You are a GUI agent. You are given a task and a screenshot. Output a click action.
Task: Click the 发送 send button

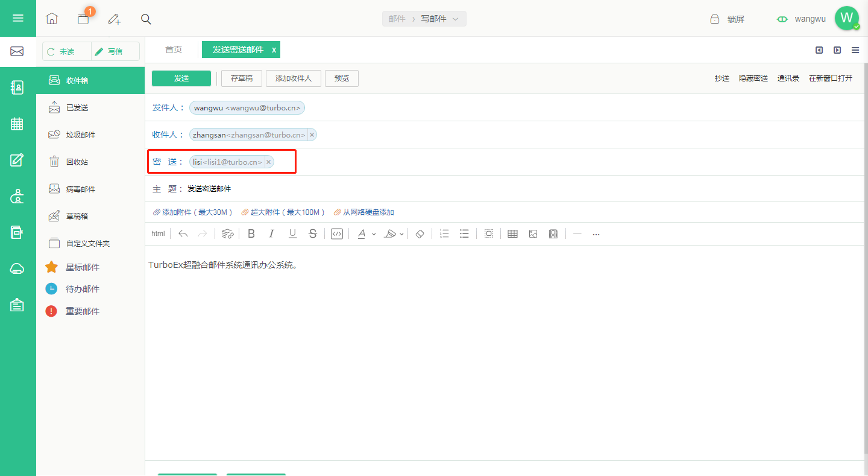[x=181, y=78]
